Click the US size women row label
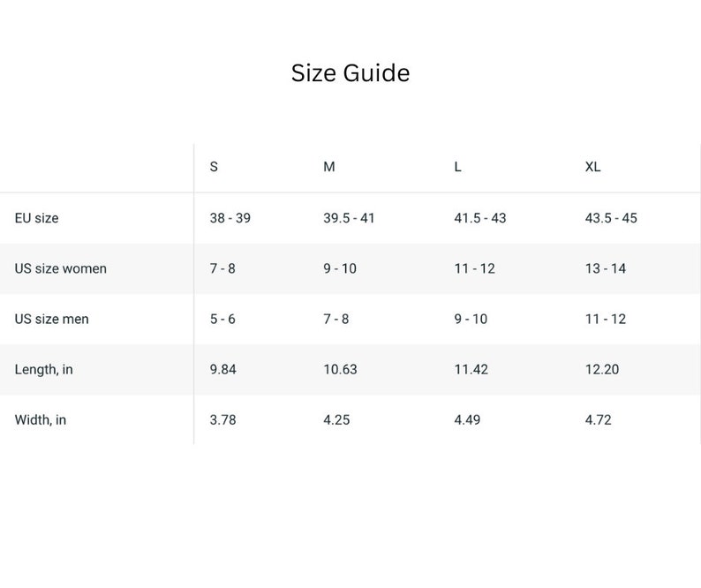This screenshot has width=701, height=588. 61,268
